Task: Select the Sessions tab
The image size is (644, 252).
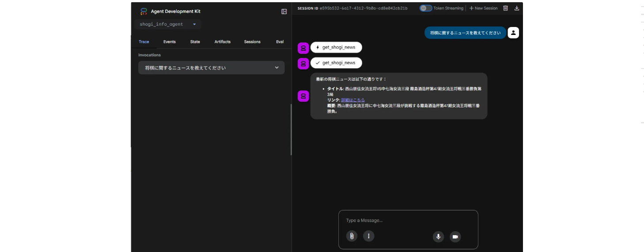Action: 252,42
